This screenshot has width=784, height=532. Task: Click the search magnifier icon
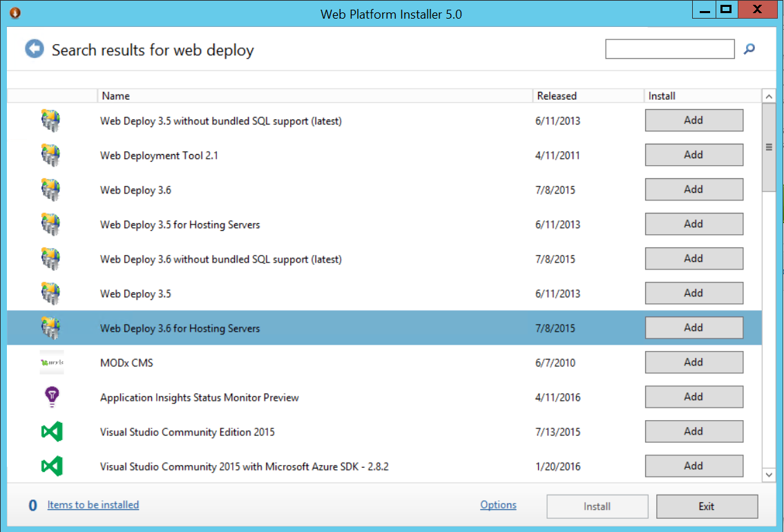coord(749,49)
